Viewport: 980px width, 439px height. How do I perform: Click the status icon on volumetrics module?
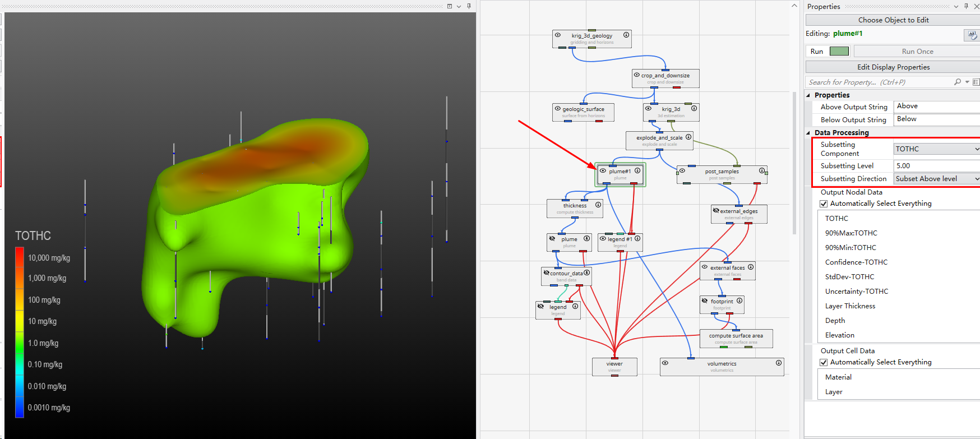click(779, 363)
